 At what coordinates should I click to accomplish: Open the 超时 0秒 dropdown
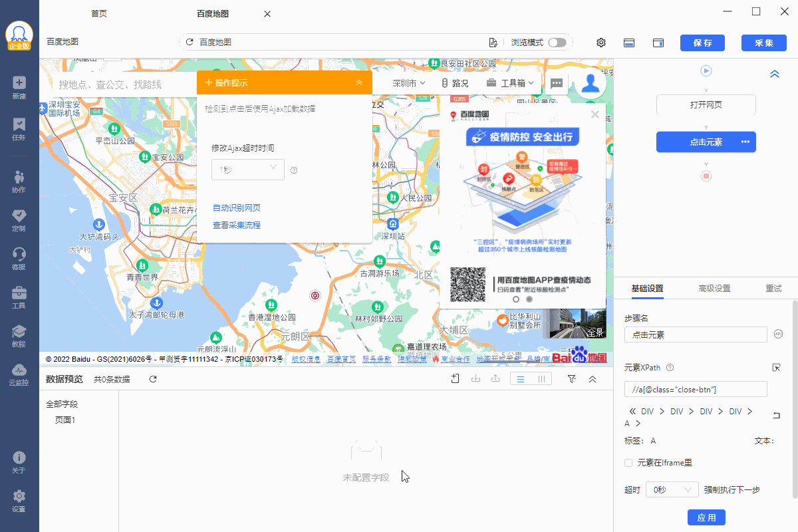[671, 489]
